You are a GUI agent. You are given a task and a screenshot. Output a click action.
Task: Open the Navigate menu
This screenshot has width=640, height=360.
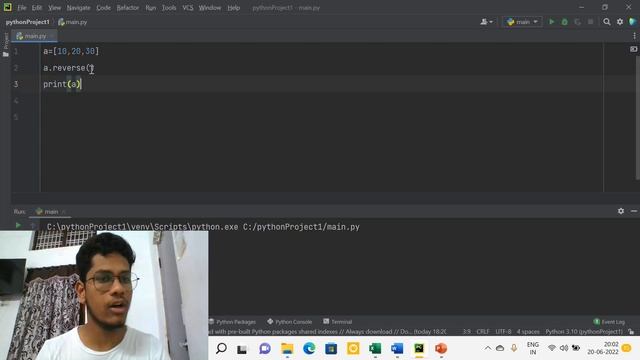(x=78, y=8)
